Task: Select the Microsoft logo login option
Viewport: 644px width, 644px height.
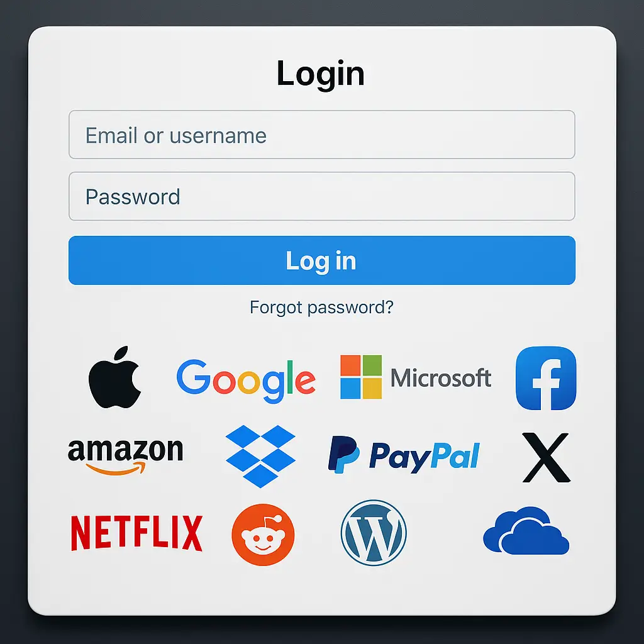Action: point(416,377)
